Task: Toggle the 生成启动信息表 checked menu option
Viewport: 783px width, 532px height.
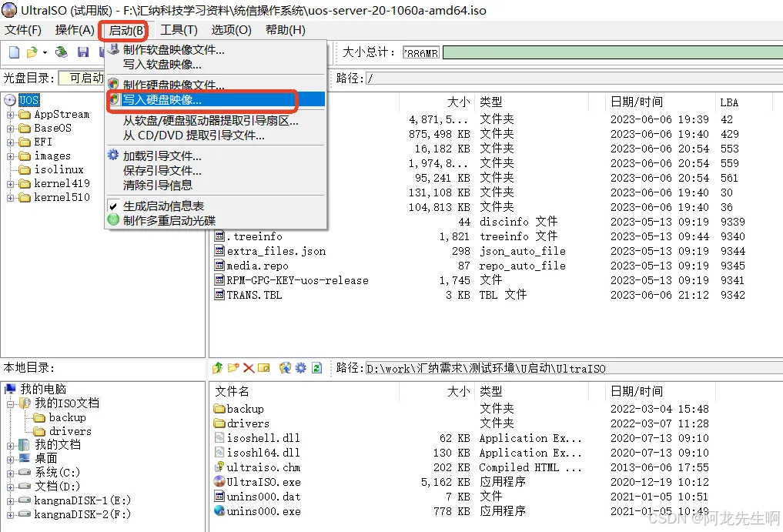Action: 163,206
